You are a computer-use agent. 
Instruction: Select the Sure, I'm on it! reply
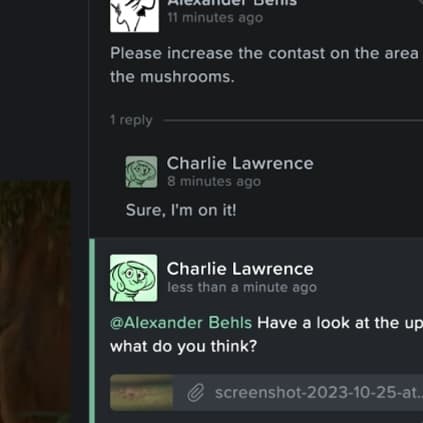pyautogui.click(x=181, y=210)
